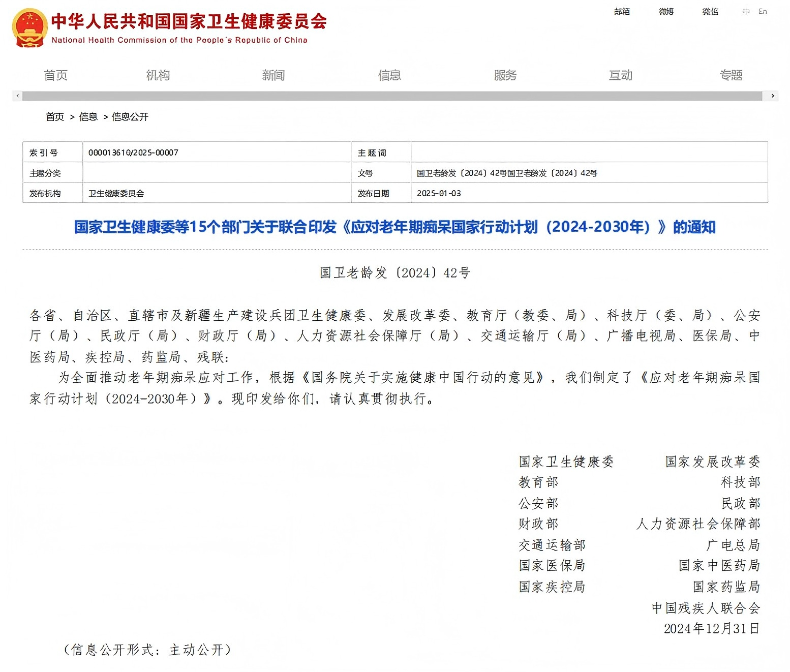Click the signatory 民政部
This screenshot has height=672, width=790.
[741, 504]
